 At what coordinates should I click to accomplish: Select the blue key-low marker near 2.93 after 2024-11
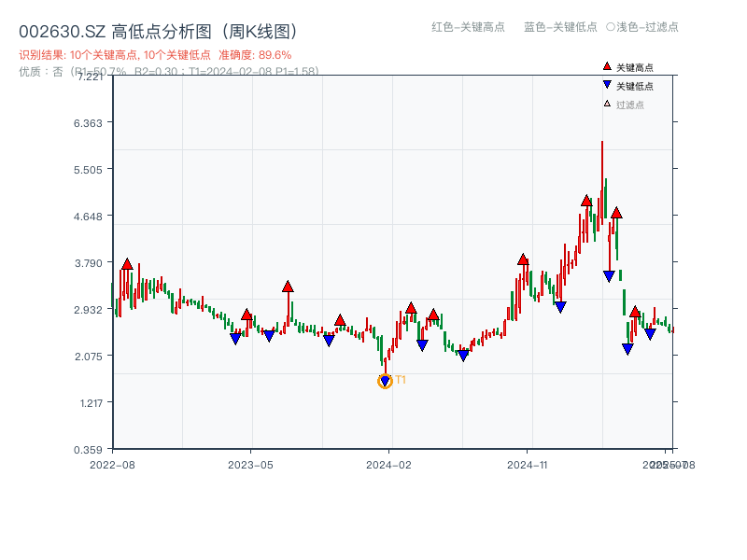(x=561, y=307)
